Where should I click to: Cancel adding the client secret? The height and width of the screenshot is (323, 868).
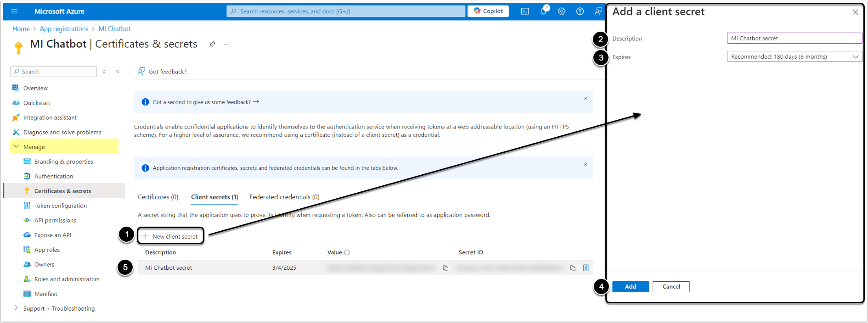point(671,287)
